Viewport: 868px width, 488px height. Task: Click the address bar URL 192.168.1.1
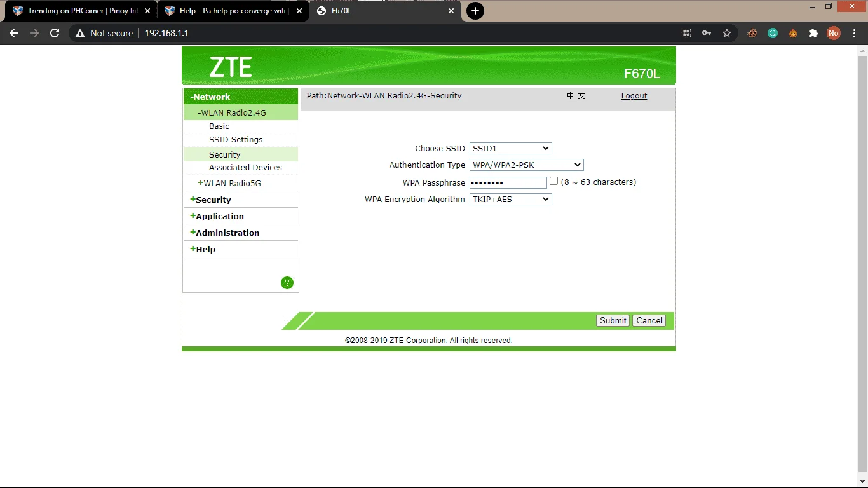[x=166, y=33]
